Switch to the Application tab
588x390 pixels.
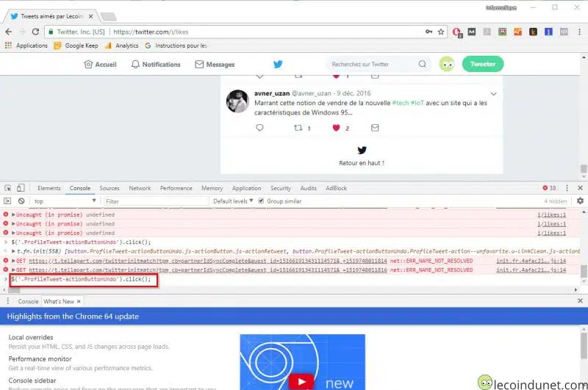pos(246,188)
